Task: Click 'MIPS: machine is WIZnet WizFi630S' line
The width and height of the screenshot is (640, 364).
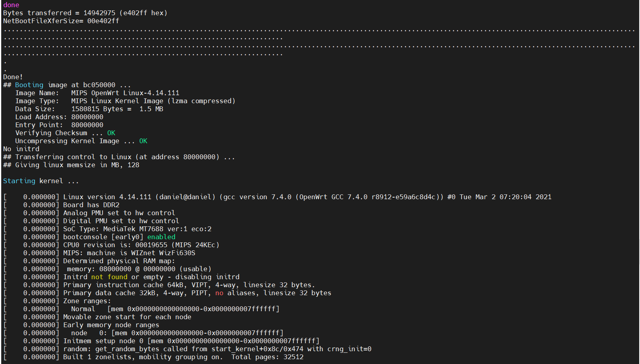Action: (x=99, y=253)
